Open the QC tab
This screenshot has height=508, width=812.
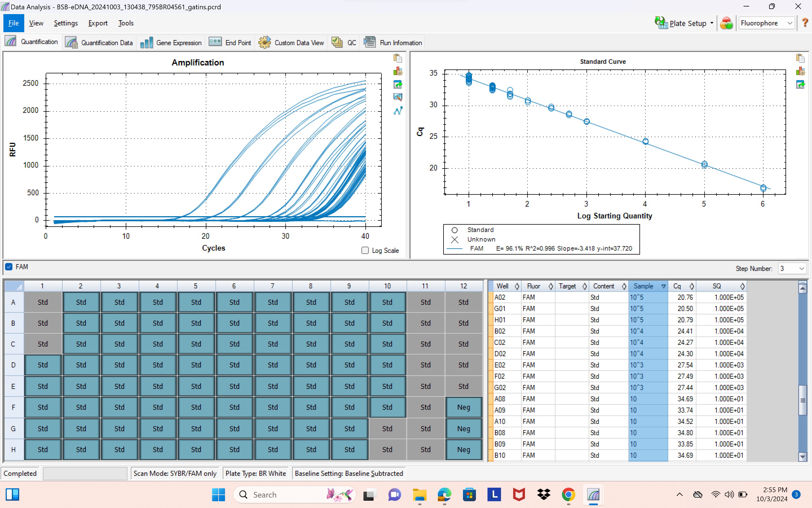(x=344, y=43)
